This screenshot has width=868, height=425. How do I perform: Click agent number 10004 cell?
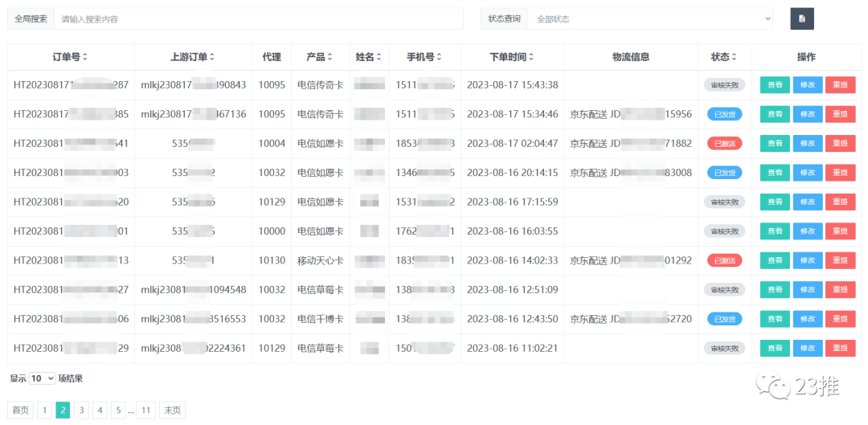coord(272,144)
